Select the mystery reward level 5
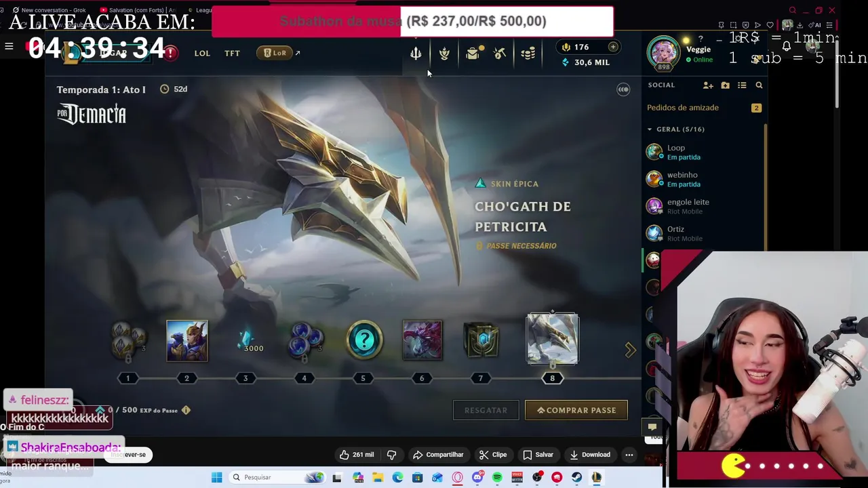 (364, 340)
